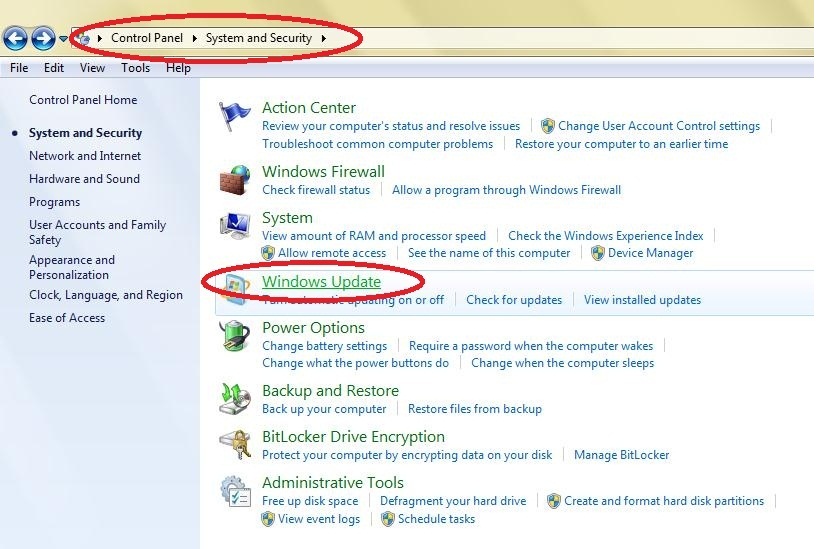
Task: Open the Tools menu
Action: [136, 68]
